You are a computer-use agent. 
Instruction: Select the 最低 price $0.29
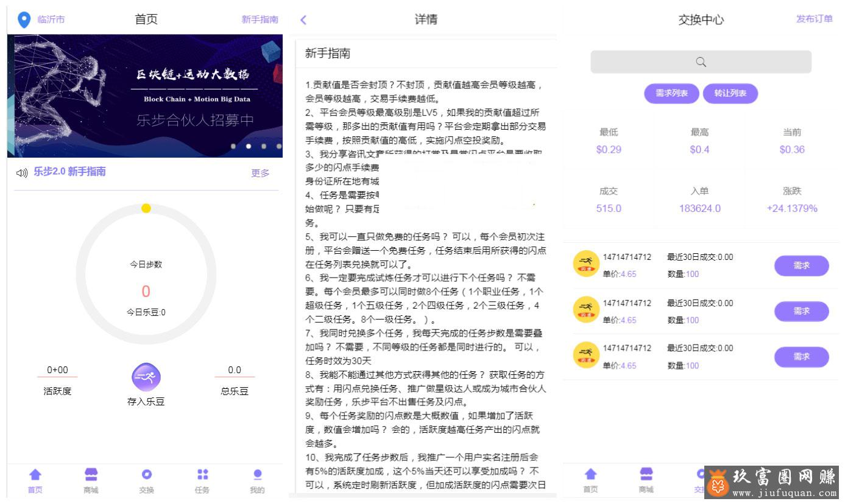609,149
